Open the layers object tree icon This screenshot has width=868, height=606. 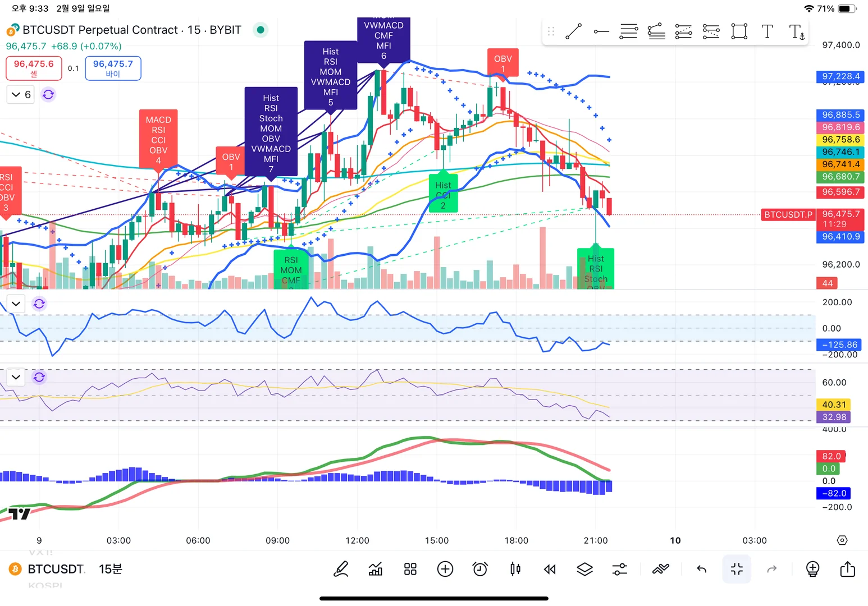(584, 570)
